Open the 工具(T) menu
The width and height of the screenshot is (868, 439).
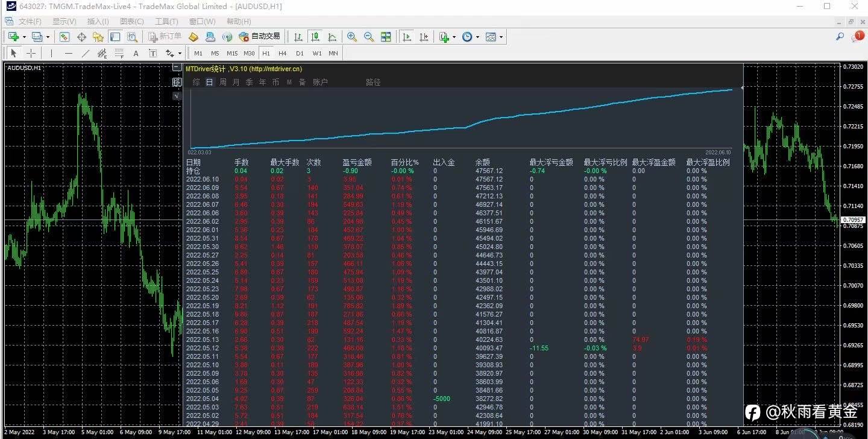(x=166, y=22)
